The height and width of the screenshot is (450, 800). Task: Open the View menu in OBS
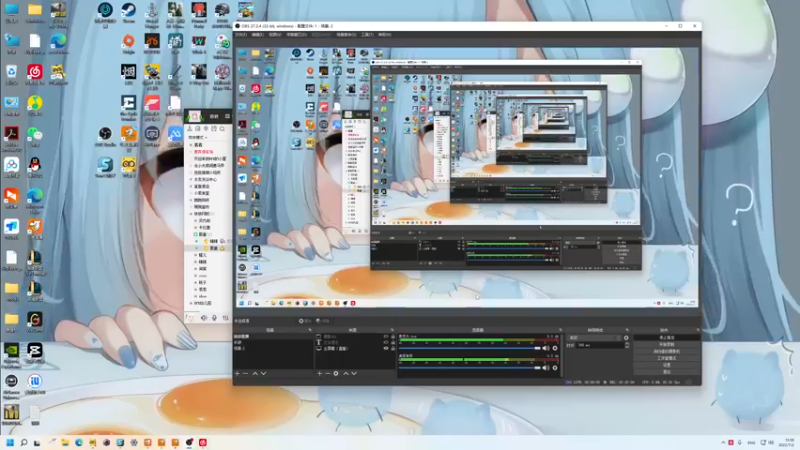[275, 35]
